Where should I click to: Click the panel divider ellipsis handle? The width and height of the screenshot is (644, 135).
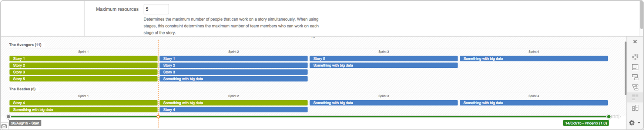coord(313,38)
